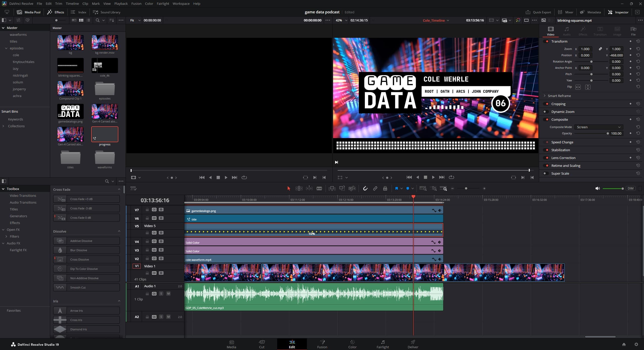Viewport: 644px width, 350px height.
Task: Search the Media Pool with magnifier icon
Action: [x=97, y=20]
